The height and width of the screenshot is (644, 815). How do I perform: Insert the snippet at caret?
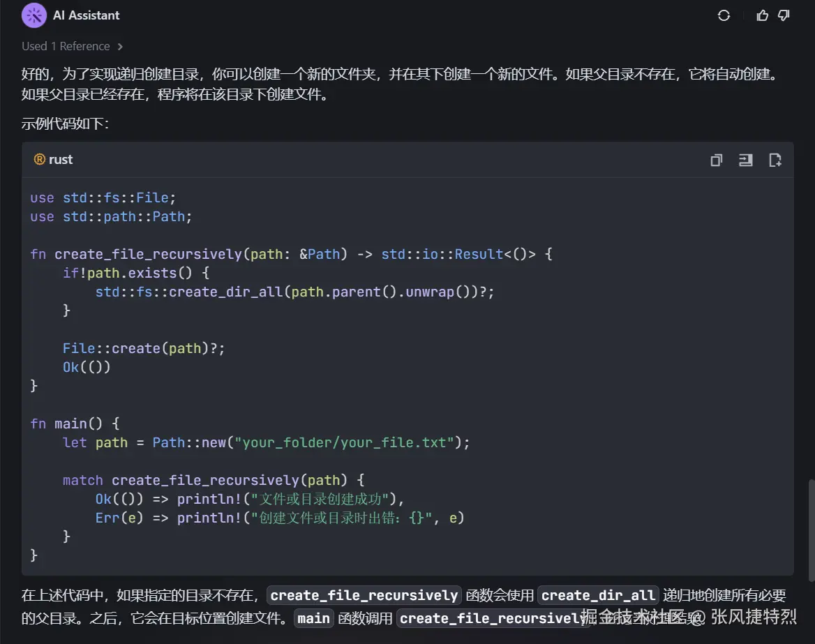point(745,160)
